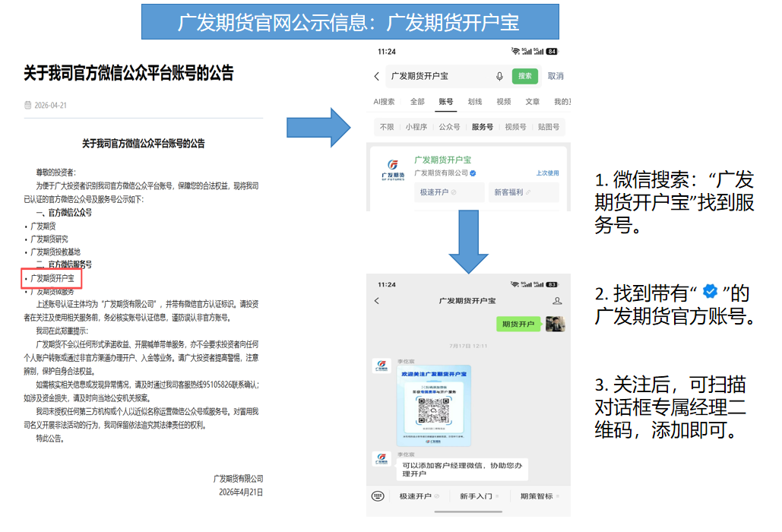Choose the 不限 filter
Screen dimensions: 782x532
pyautogui.click(x=387, y=127)
